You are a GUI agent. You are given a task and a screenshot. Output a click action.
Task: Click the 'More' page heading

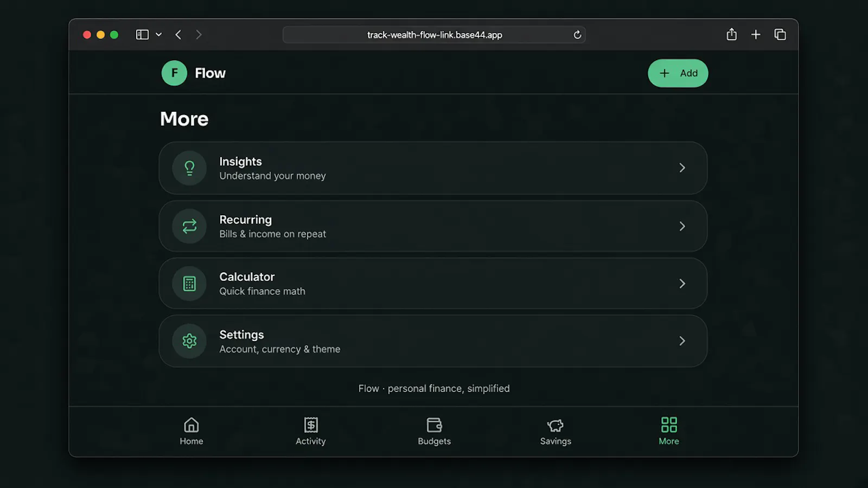coord(184,119)
